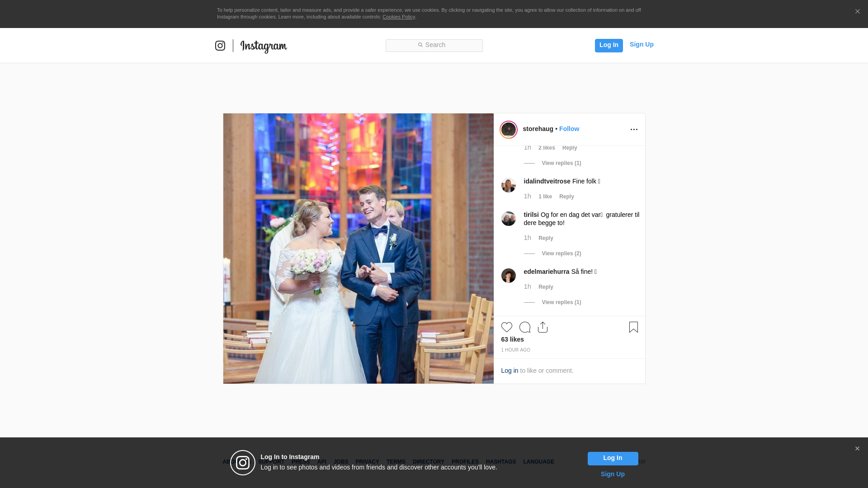Open the three-dot more options menu
This screenshot has height=488, width=868.
pyautogui.click(x=634, y=130)
